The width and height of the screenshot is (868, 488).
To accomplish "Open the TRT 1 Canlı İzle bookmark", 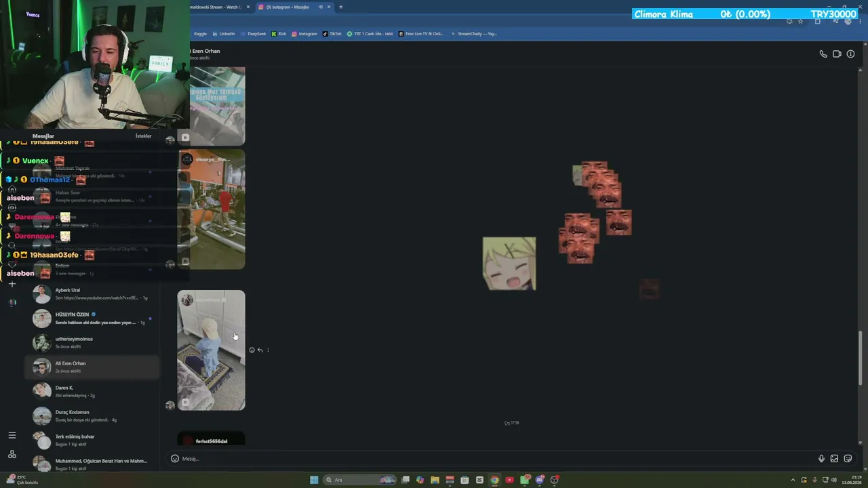I will (370, 34).
